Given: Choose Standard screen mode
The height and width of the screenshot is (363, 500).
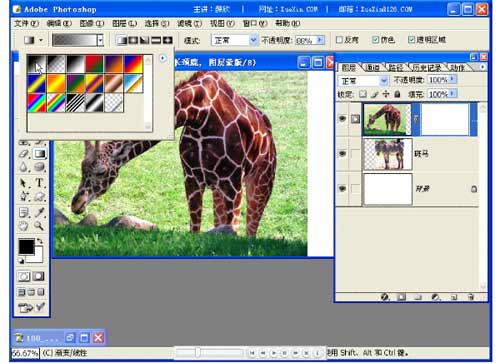Looking at the screenshot, I should [21, 292].
